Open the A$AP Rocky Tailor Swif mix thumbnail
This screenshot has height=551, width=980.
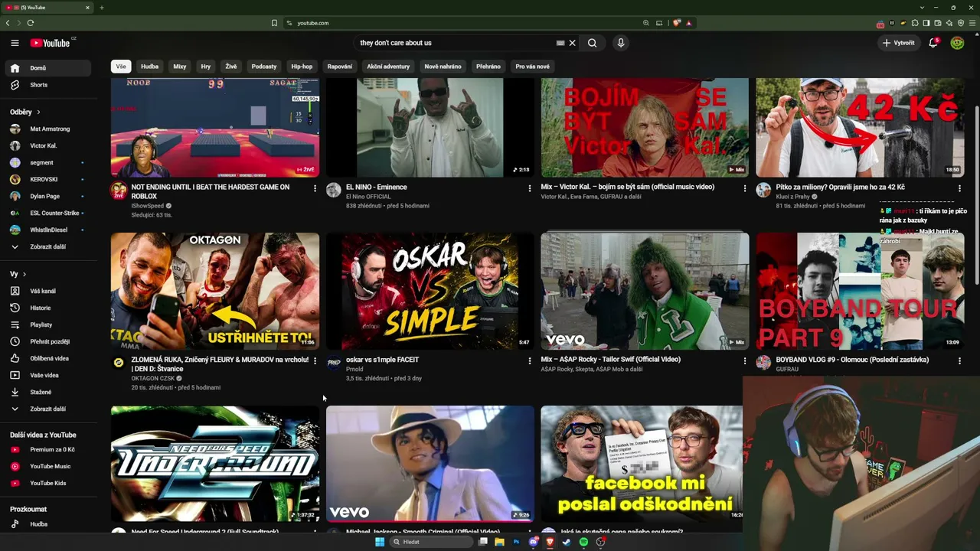(x=645, y=291)
